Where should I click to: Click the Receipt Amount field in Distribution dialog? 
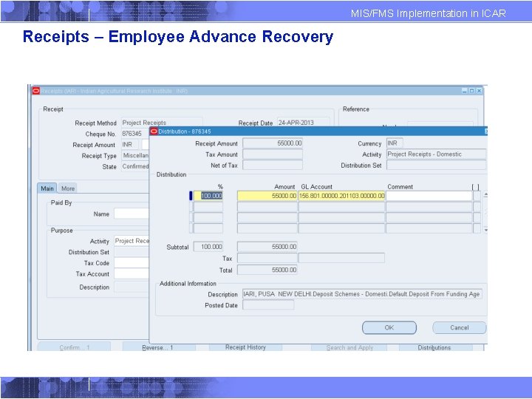coord(273,143)
